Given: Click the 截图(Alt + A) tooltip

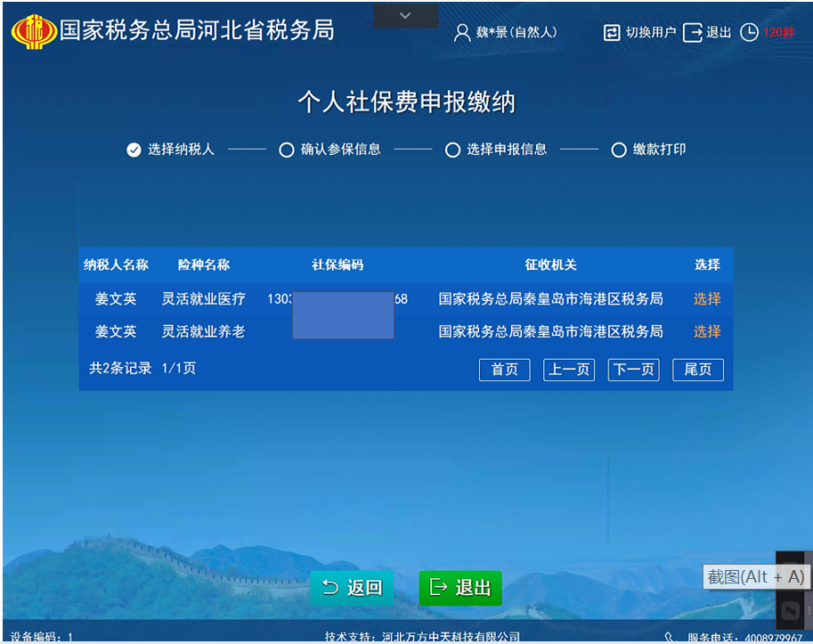Looking at the screenshot, I should tap(756, 576).
